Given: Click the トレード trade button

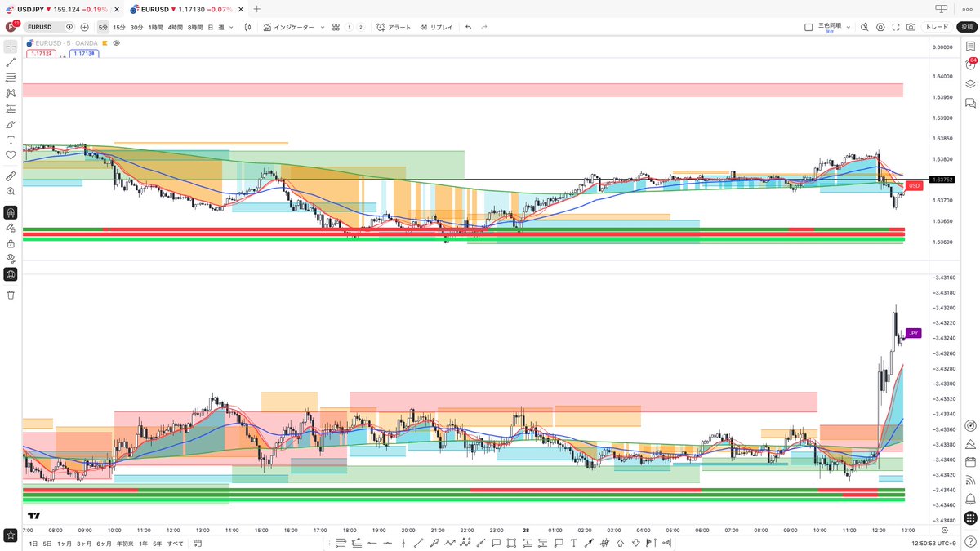Looking at the screenshot, I should coord(937,27).
